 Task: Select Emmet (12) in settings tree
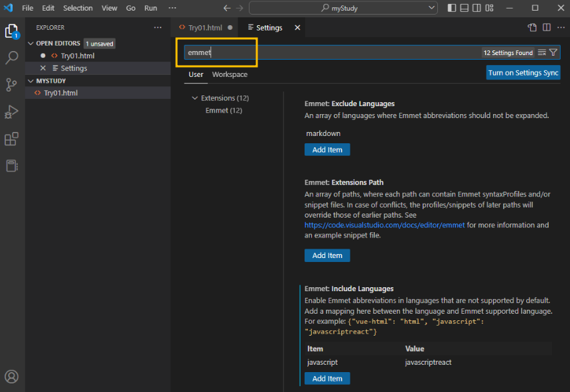coord(224,111)
